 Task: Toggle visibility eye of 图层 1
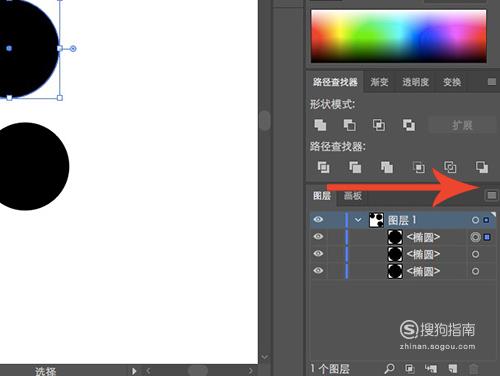(x=318, y=220)
